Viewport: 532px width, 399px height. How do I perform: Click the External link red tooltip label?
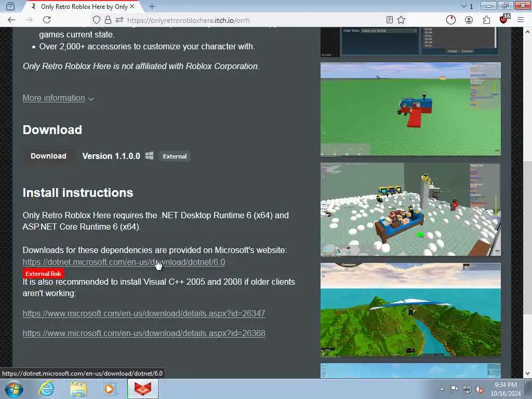[x=44, y=273]
